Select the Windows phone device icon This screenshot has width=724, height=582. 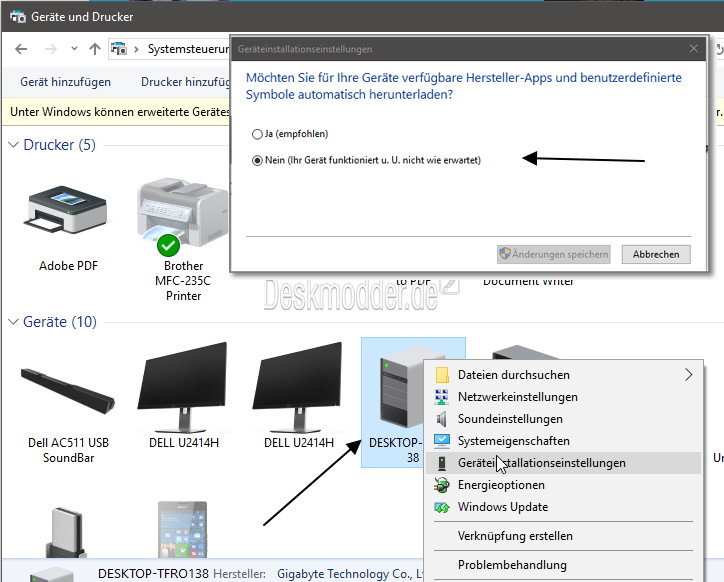[182, 529]
